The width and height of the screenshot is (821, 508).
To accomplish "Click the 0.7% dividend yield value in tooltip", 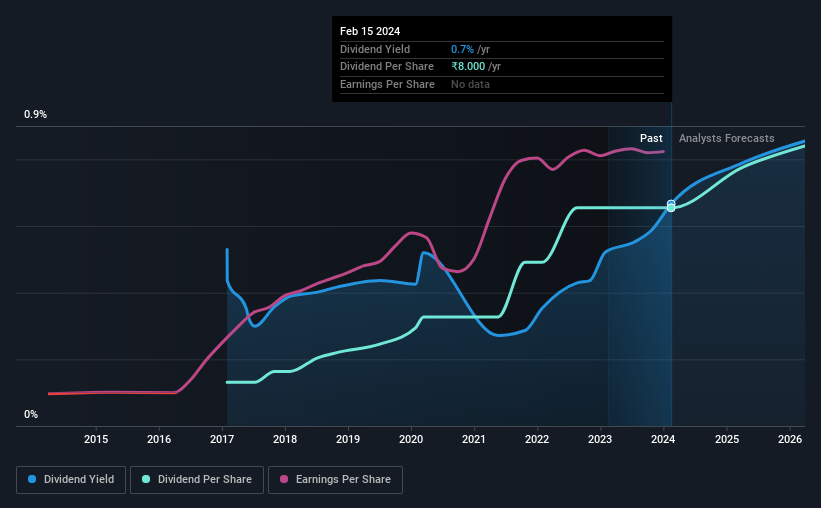I will click(x=462, y=49).
